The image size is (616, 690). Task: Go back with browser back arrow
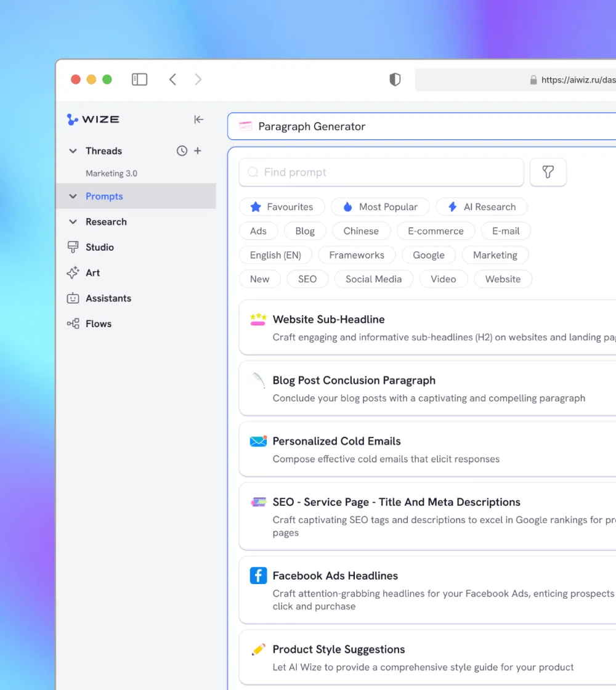tap(173, 79)
